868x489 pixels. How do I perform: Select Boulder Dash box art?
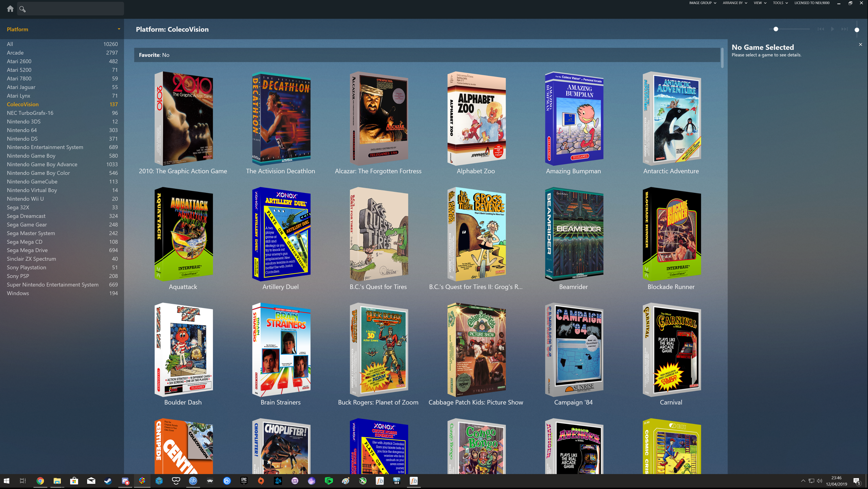pyautogui.click(x=183, y=350)
